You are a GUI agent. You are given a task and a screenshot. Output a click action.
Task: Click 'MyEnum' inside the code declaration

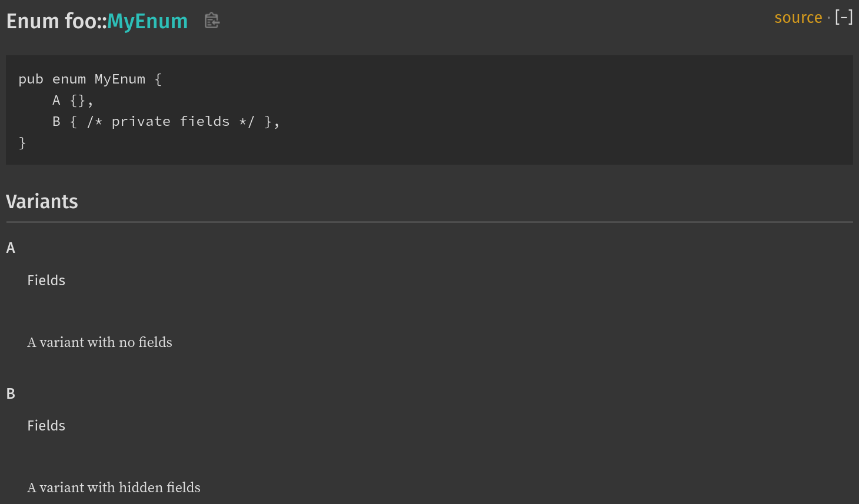(120, 79)
